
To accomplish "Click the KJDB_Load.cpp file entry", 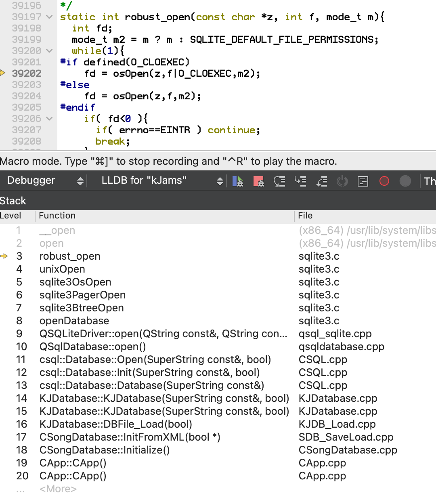I will click(x=337, y=424).
